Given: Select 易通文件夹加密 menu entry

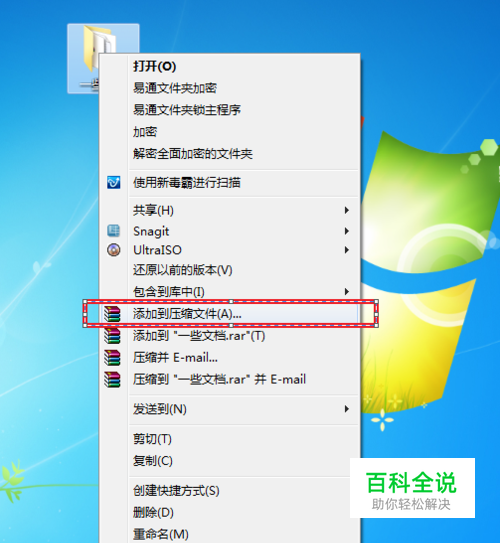Looking at the screenshot, I should click(x=175, y=88).
